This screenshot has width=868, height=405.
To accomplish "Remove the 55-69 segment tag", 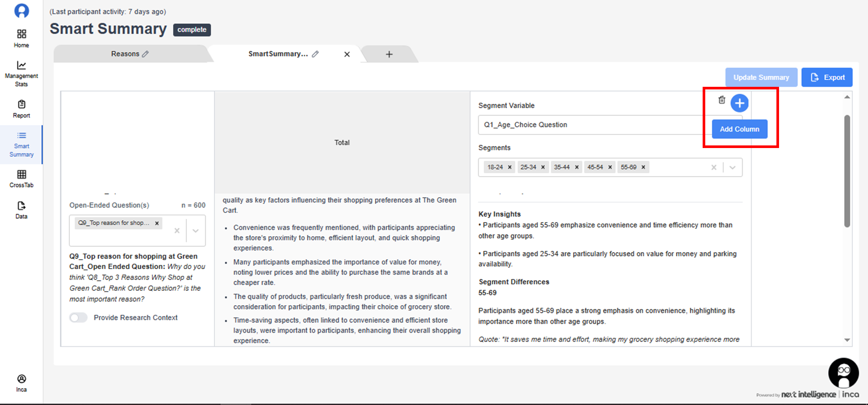I will pos(643,167).
